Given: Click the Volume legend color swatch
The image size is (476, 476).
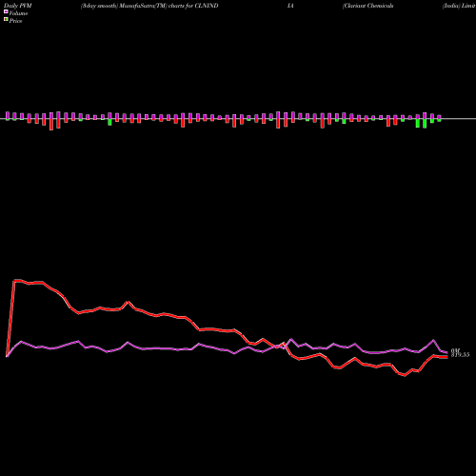Looking at the screenshot, I should point(6,12).
